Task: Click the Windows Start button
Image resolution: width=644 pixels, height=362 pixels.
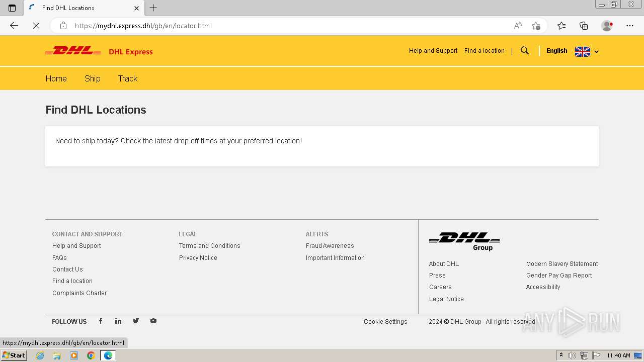Action: point(14,355)
